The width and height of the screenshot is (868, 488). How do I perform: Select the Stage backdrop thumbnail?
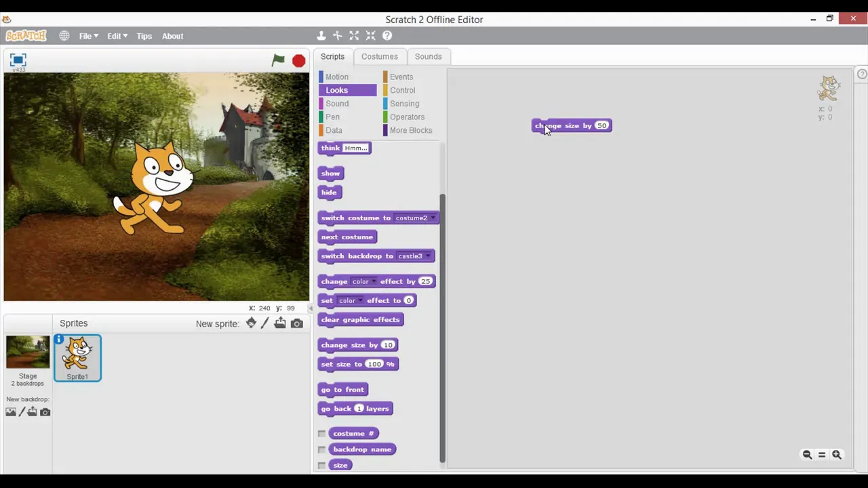pos(28,352)
